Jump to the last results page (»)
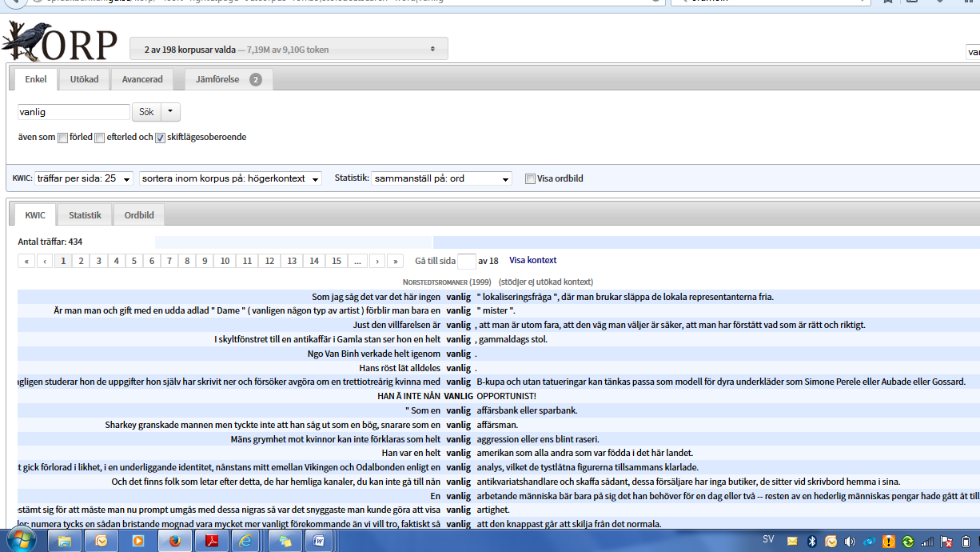Image resolution: width=980 pixels, height=552 pixels. 395,261
